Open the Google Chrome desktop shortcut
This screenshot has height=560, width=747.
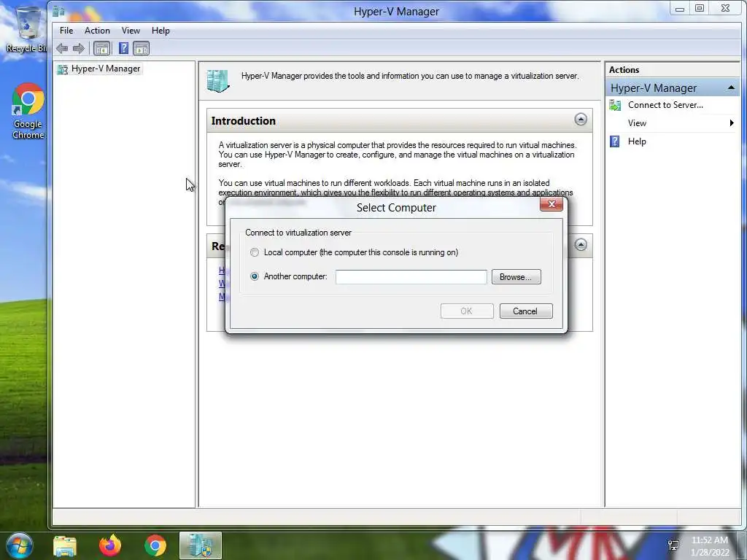click(x=28, y=111)
